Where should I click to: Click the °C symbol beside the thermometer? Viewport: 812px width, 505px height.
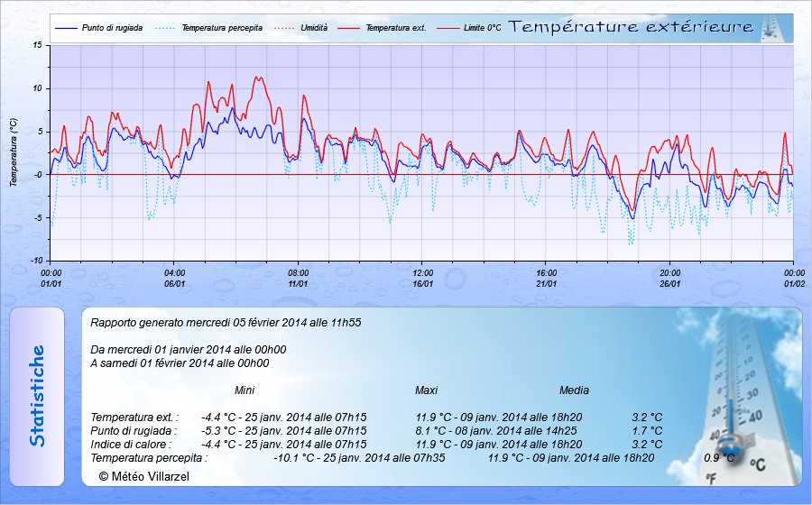(x=756, y=465)
